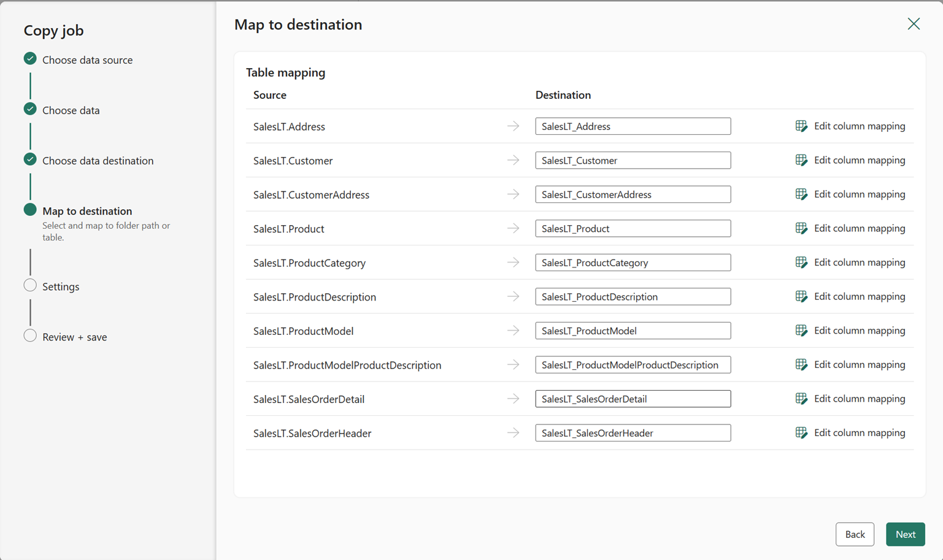The image size is (943, 560).
Task: Click the Next button
Action: coord(905,534)
